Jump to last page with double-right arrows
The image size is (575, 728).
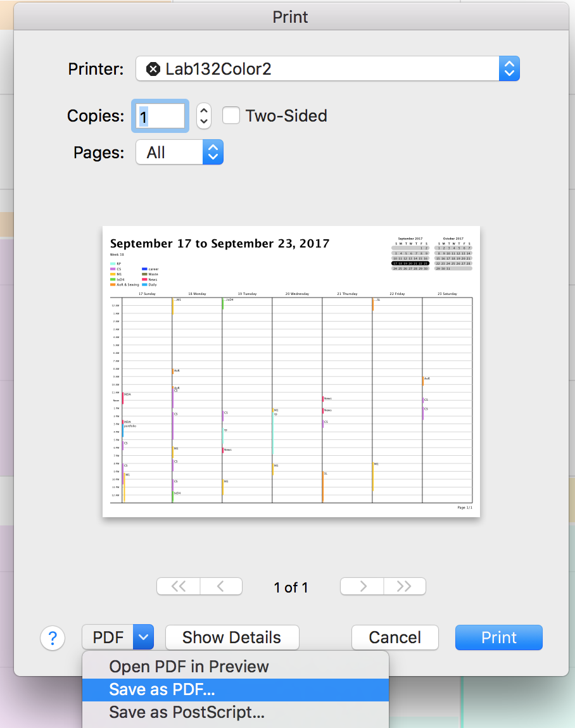click(404, 587)
